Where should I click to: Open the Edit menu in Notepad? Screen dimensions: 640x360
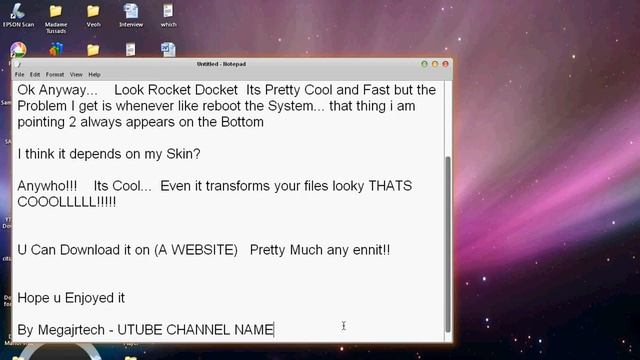[x=35, y=75]
